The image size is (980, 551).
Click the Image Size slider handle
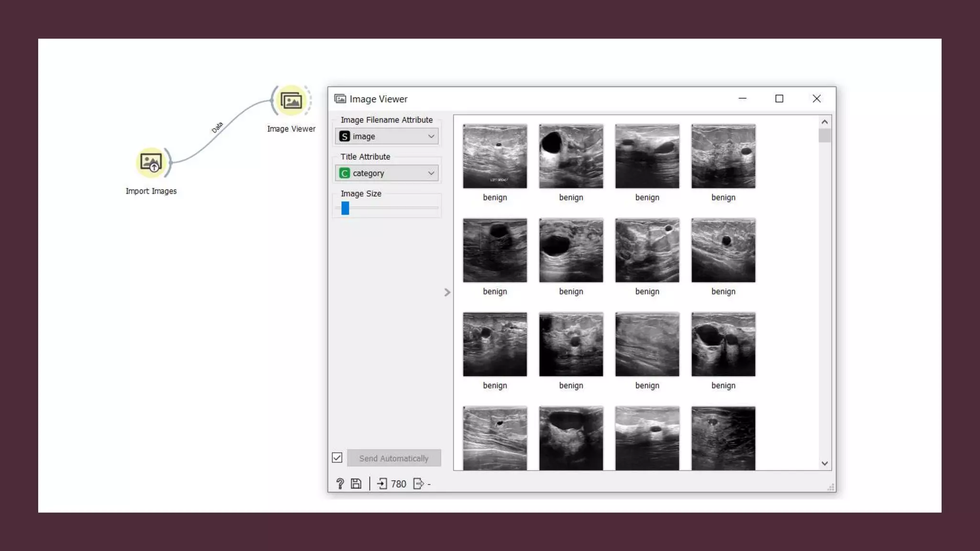pos(345,208)
